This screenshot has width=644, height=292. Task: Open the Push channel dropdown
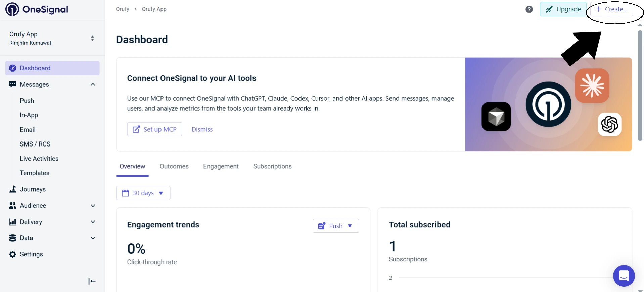[336, 226]
